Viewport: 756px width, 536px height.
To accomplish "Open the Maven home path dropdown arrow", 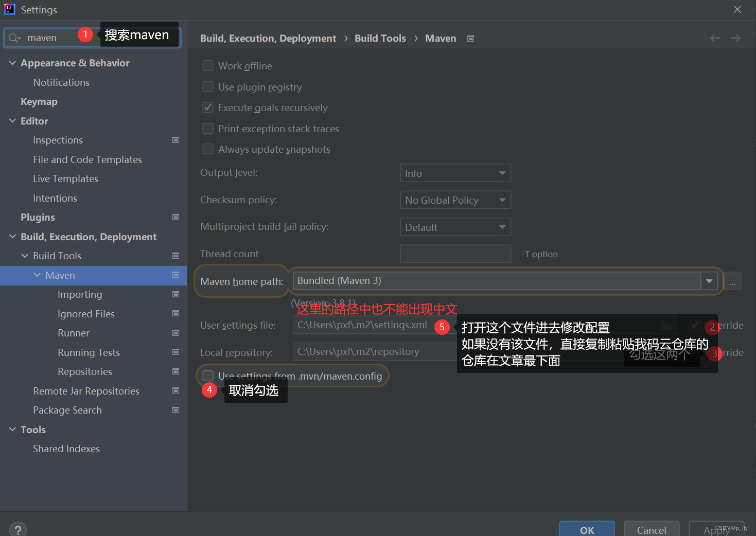I will tap(709, 281).
